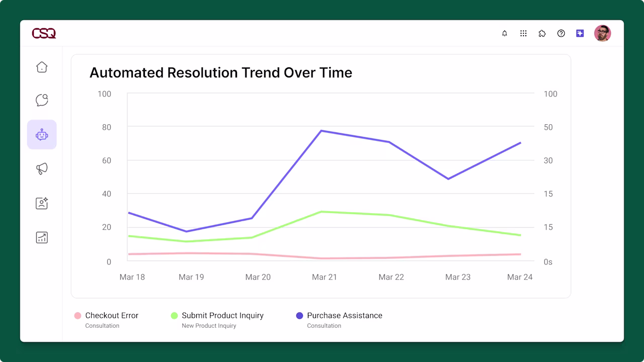The image size is (644, 362).
Task: Click the Purchase Assistance legend label
Action: click(345, 316)
